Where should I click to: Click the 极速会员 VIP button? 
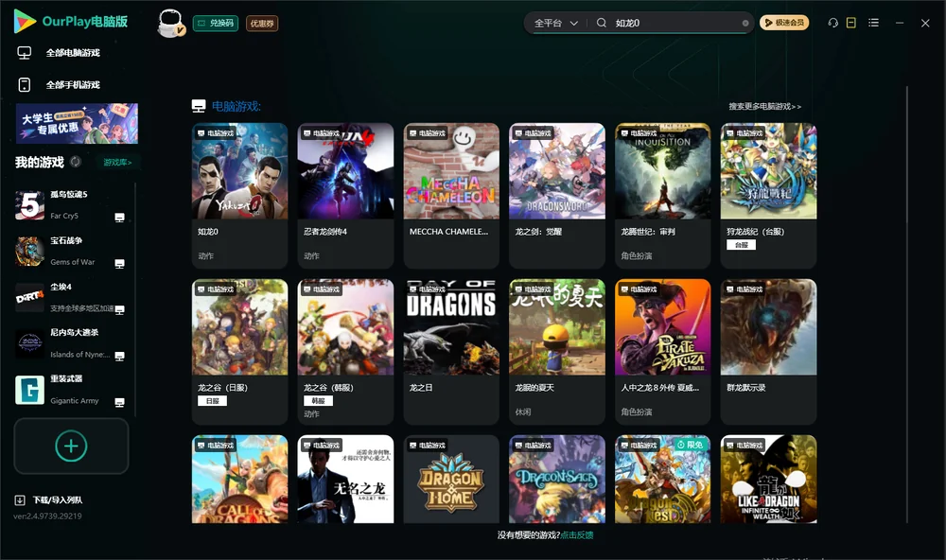click(x=783, y=23)
